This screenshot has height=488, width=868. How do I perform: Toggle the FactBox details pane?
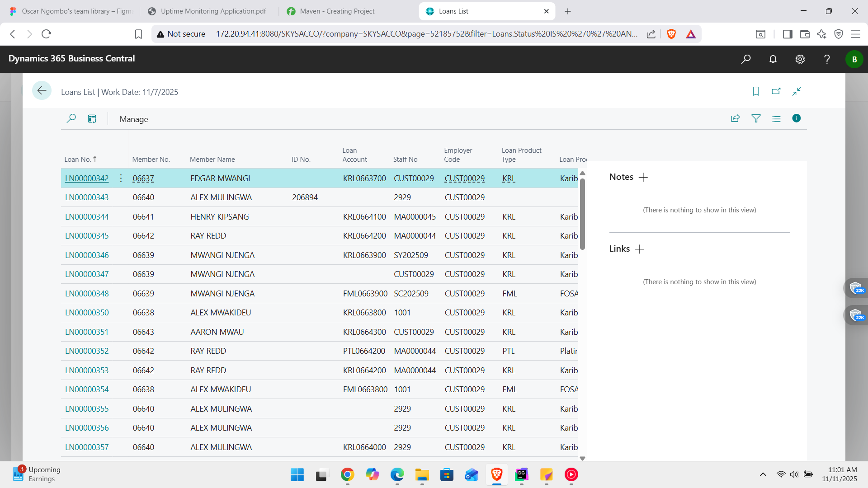[x=797, y=118]
